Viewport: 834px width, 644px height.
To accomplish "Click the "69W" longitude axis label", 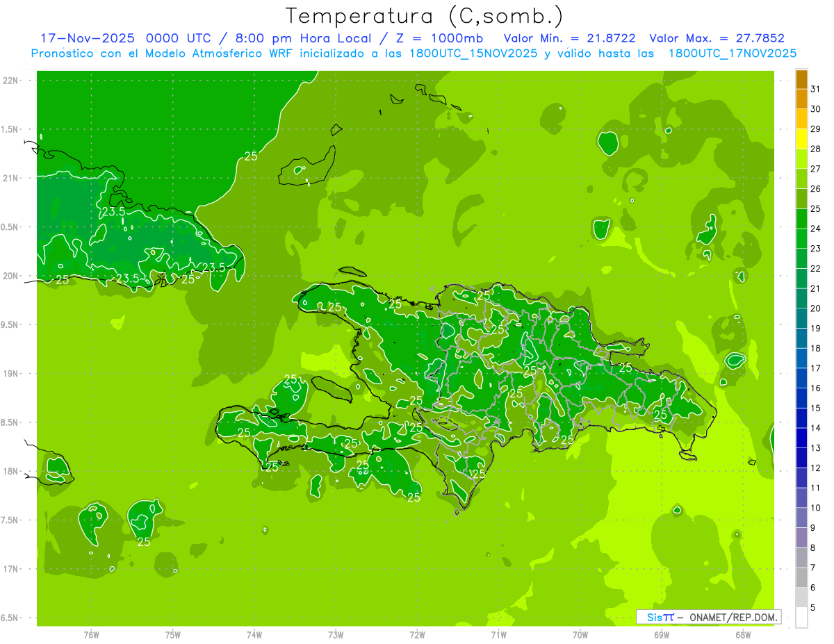I will 662,635.
